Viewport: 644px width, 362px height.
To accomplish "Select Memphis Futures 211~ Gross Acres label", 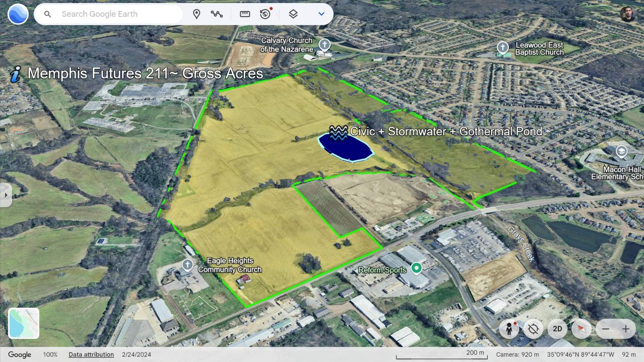I will tap(145, 73).
